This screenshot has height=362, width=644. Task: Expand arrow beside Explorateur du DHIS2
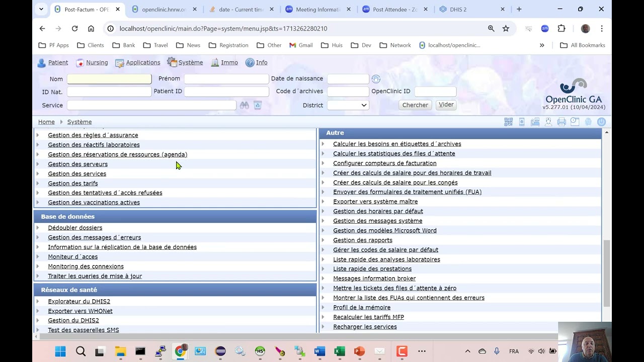38,302
